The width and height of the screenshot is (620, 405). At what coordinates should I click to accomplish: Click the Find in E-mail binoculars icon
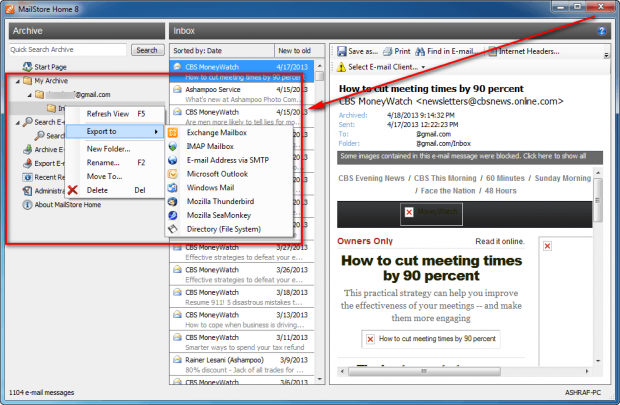[420, 51]
